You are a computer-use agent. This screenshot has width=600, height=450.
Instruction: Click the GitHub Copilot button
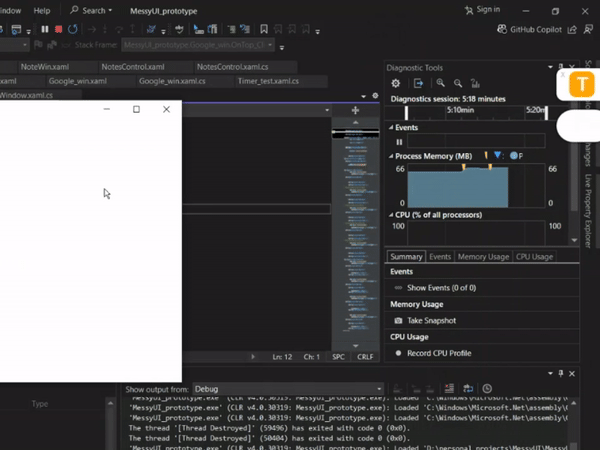[x=529, y=29]
